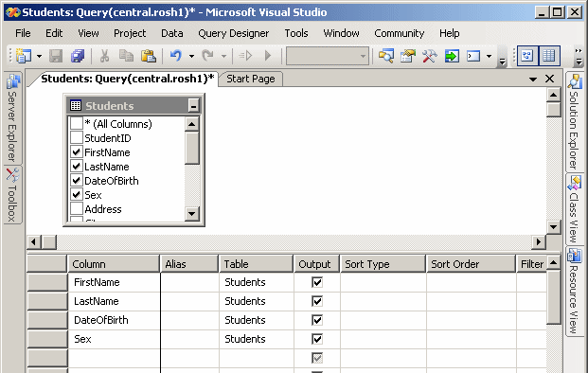Open the Class View side panel
This screenshot has height=373, width=588.
coord(574,209)
